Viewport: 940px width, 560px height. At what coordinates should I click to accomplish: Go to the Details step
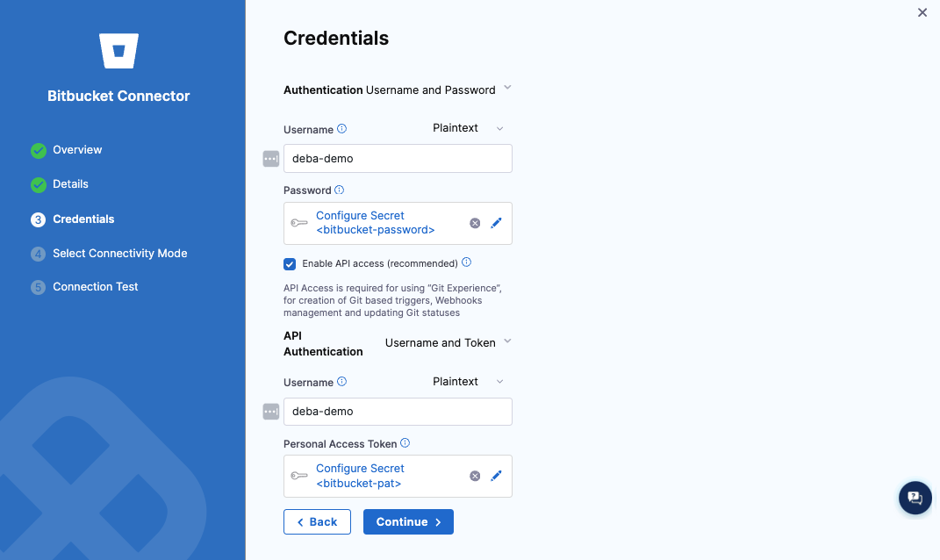(70, 184)
